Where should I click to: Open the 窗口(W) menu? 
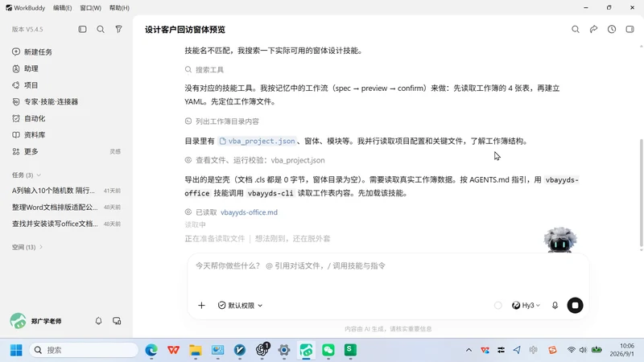90,8
